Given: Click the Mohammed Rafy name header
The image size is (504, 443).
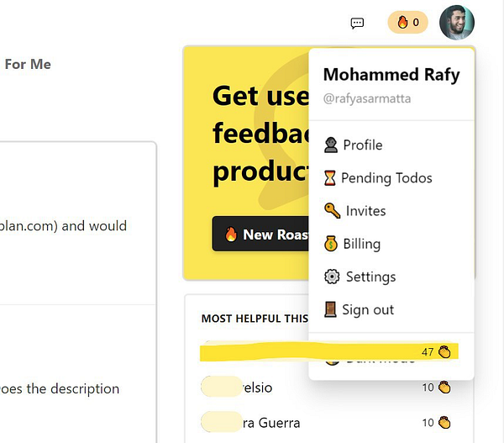Looking at the screenshot, I should tap(391, 75).
